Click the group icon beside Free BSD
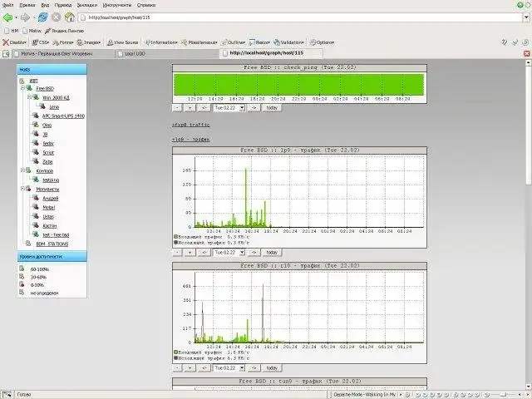The width and height of the screenshot is (532, 399). (x=29, y=88)
